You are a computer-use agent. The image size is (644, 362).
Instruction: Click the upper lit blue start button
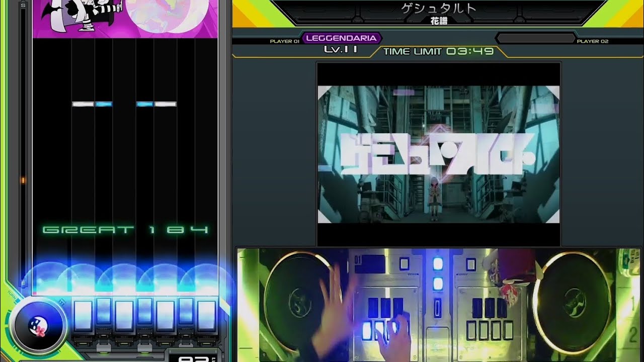tap(438, 265)
